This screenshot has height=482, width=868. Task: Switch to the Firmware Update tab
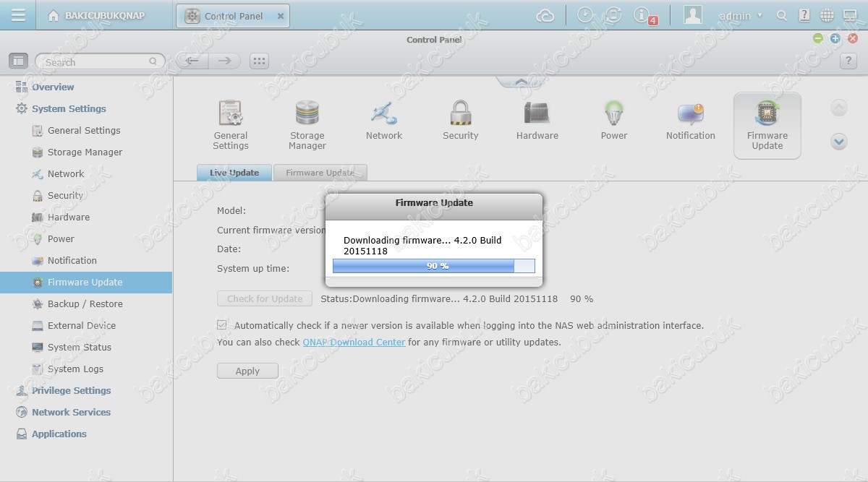coord(320,173)
